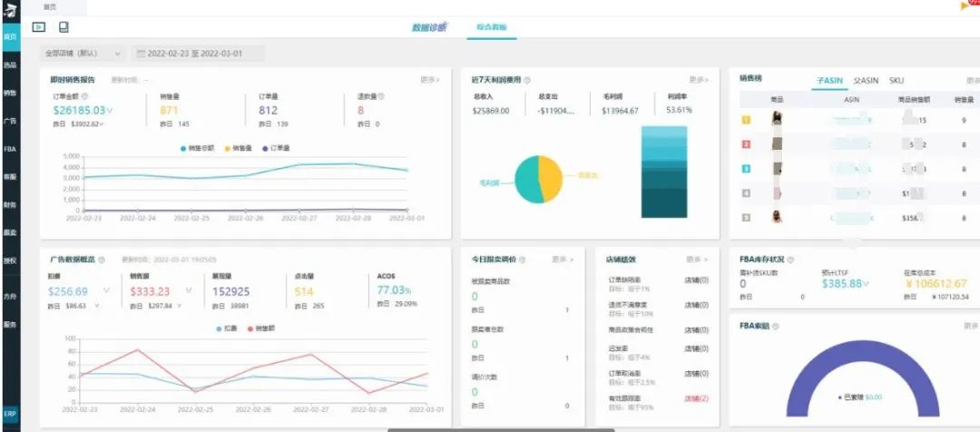Click the ERP button in the sidebar
The width and height of the screenshot is (980, 432).
(10, 414)
